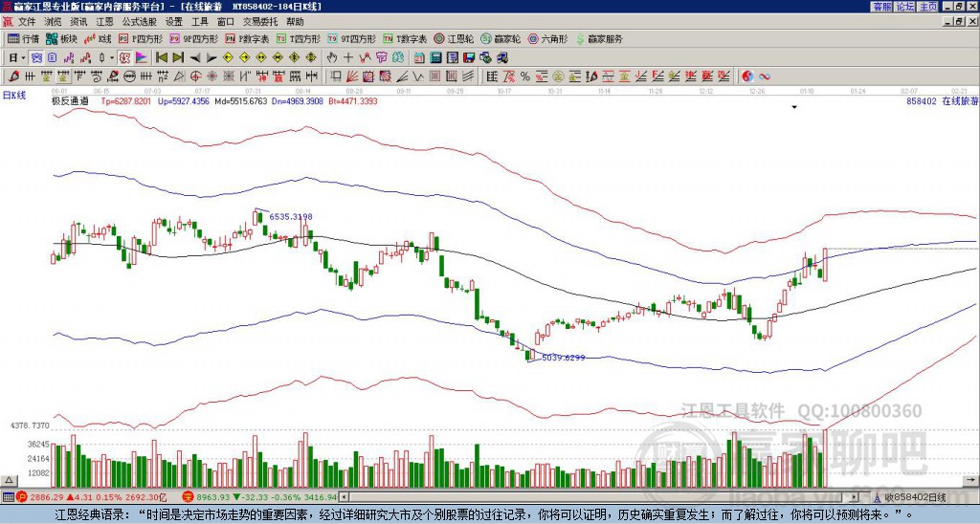Click the circled-cross target tool icon
The image size is (980, 524).
pos(195,76)
